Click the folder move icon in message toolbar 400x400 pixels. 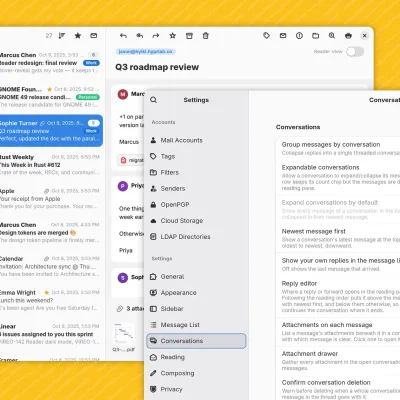(x=315, y=35)
